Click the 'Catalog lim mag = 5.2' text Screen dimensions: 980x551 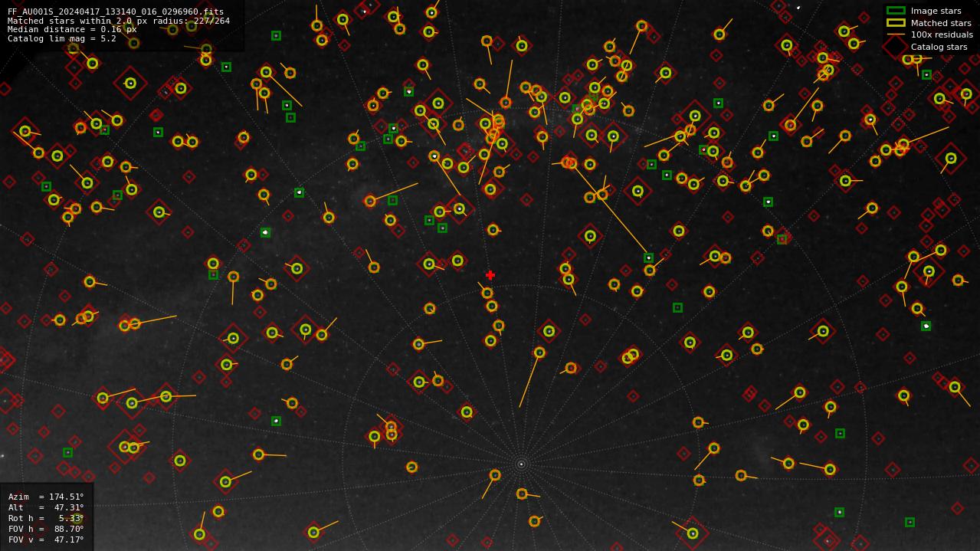pyautogui.click(x=62, y=38)
